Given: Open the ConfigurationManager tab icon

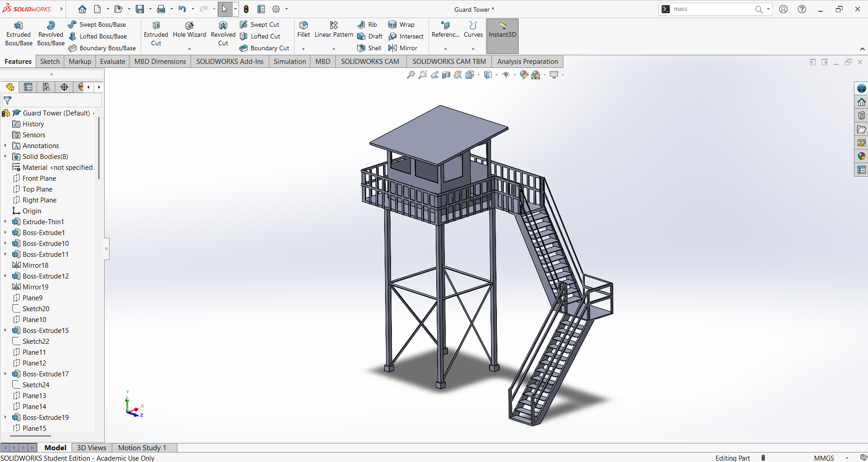Looking at the screenshot, I should click(46, 87).
